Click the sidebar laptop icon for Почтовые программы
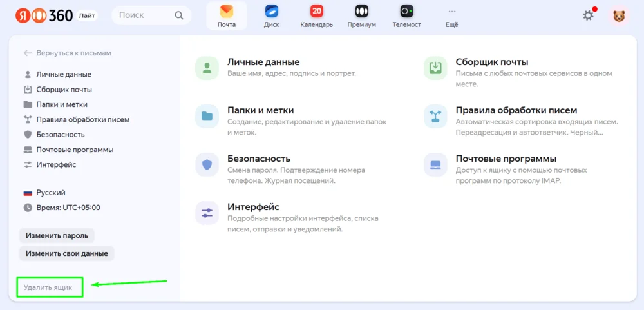Viewport: 644px width, 310px height. (x=28, y=150)
